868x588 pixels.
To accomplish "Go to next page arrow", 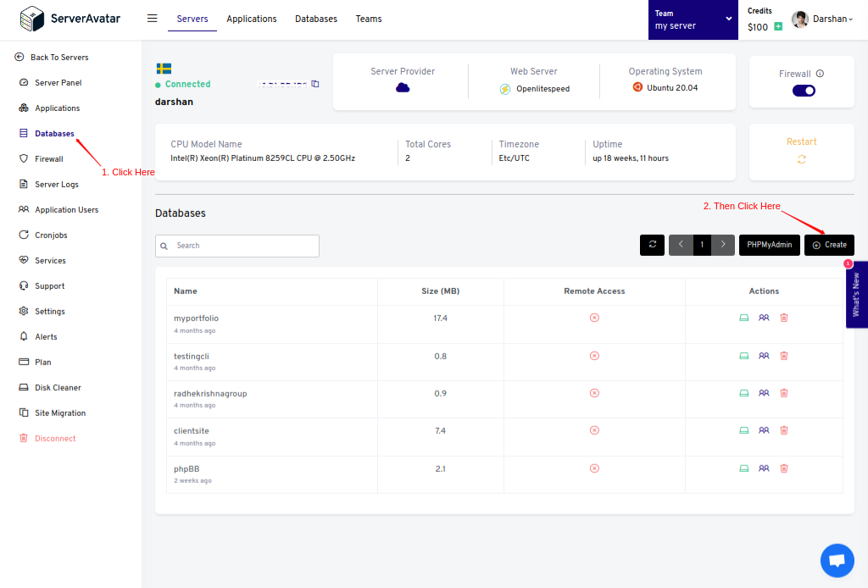I will tap(723, 245).
